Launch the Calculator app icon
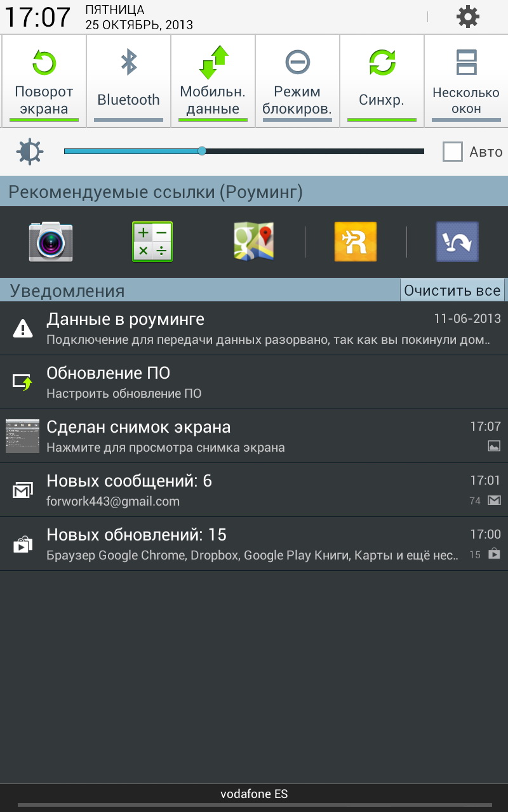Image resolution: width=508 pixels, height=812 pixels. coord(152,242)
